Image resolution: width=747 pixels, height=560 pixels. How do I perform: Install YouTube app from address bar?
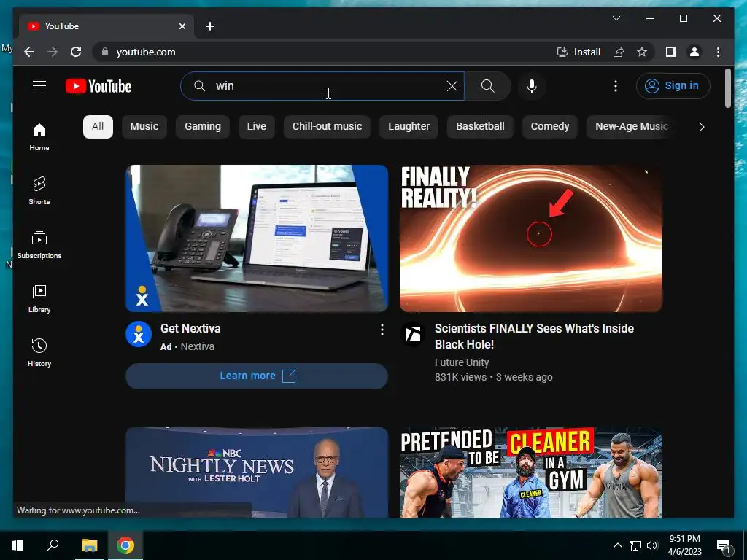click(x=578, y=52)
